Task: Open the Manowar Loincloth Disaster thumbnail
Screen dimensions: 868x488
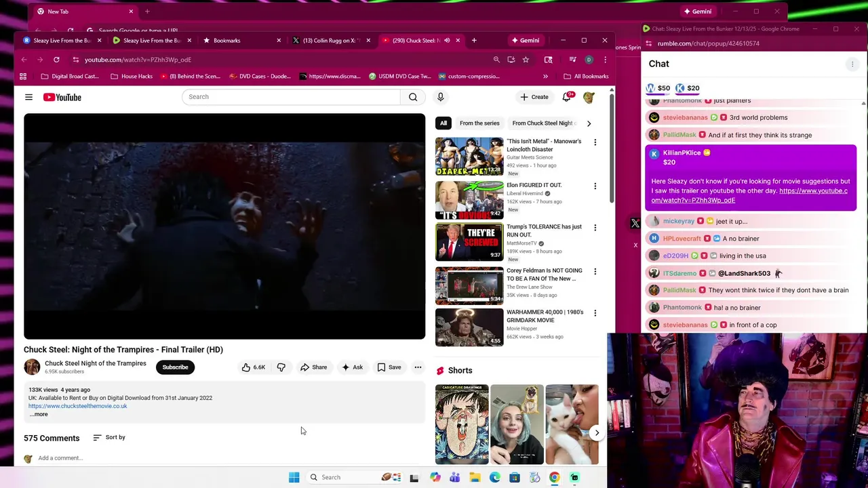Action: coord(469,157)
